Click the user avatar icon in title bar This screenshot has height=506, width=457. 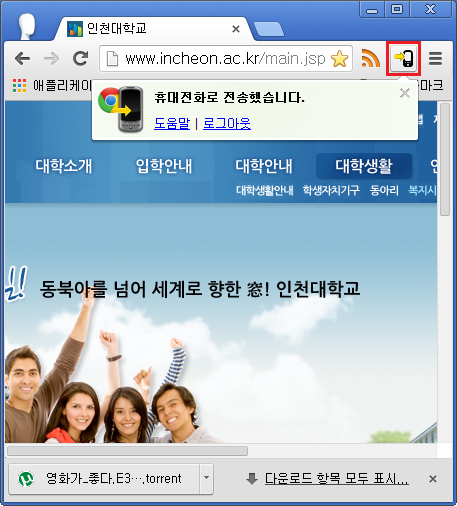click(x=27, y=27)
